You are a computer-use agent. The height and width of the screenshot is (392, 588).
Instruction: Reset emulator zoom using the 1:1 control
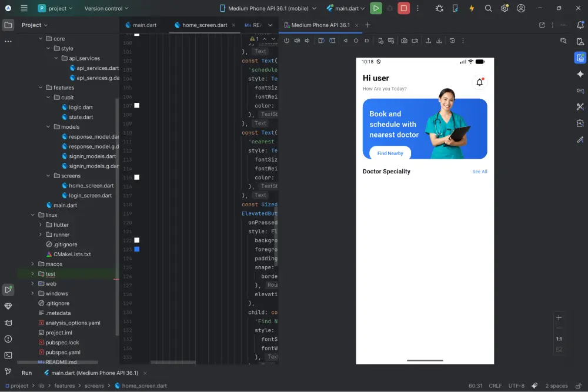(558, 339)
